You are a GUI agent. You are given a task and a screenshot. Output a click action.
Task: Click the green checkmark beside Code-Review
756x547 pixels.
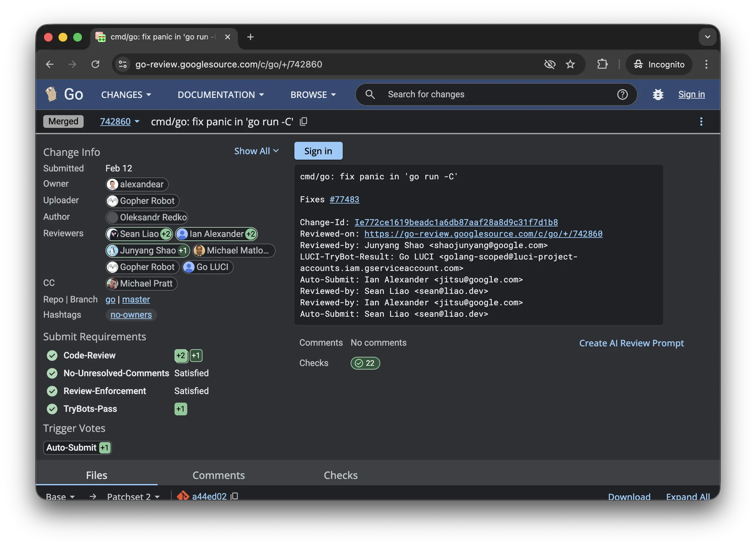[x=52, y=356]
